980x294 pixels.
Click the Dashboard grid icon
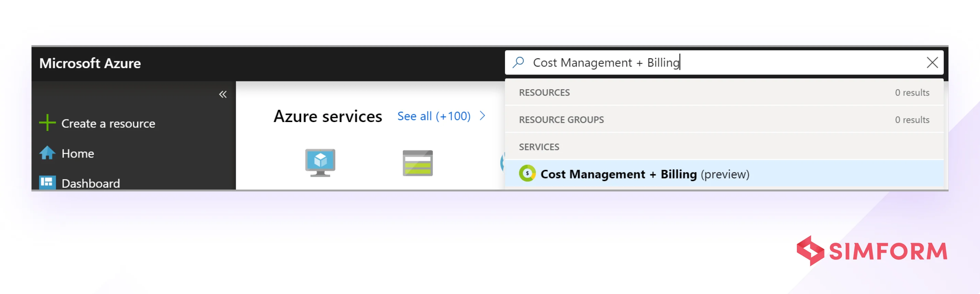click(x=47, y=183)
